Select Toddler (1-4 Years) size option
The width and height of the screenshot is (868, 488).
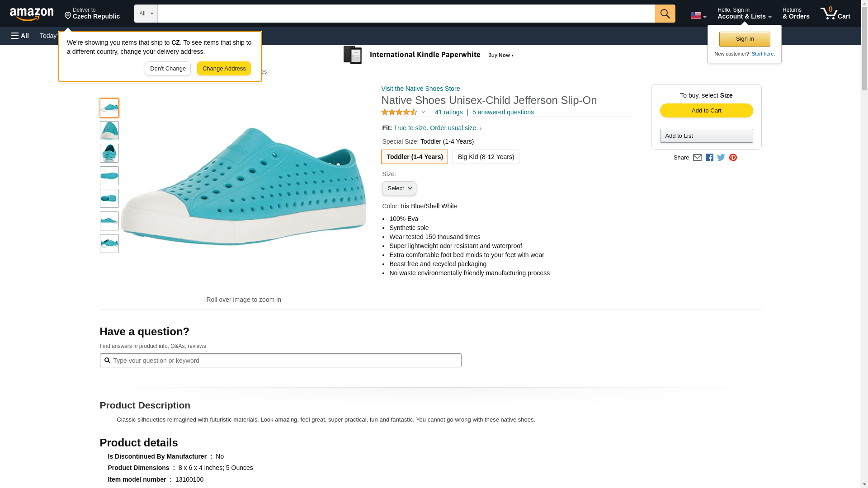(x=414, y=157)
